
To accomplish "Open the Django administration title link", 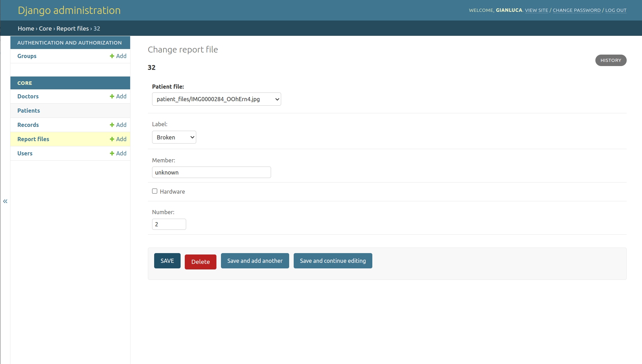I will click(x=69, y=10).
